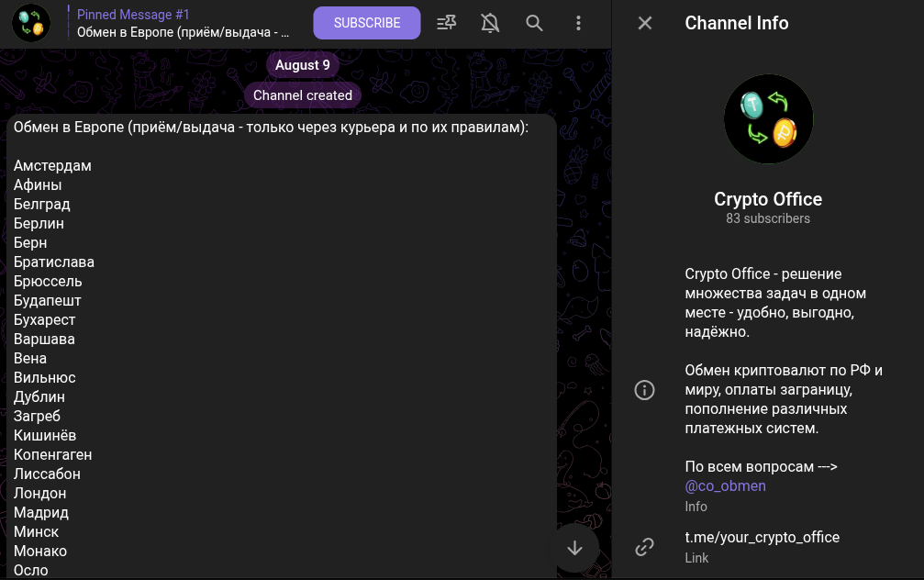924x580 pixels.
Task: Click the Crypto Office channel name
Action: [x=768, y=199]
